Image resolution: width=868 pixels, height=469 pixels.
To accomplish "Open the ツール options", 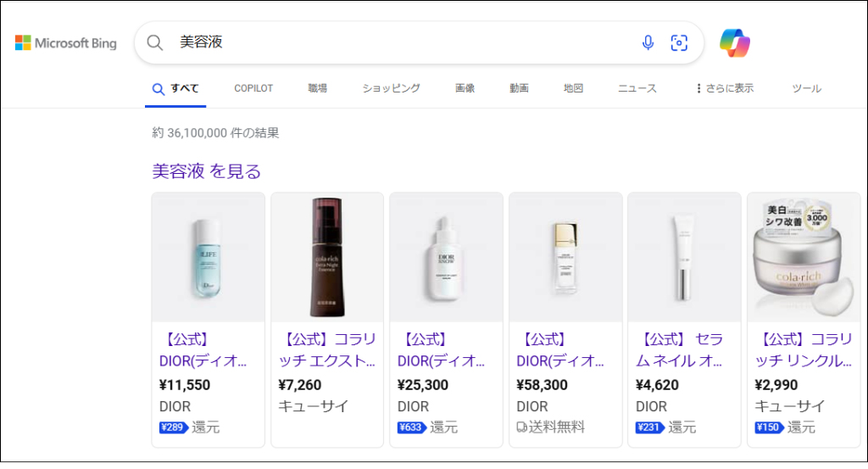I will coord(807,88).
